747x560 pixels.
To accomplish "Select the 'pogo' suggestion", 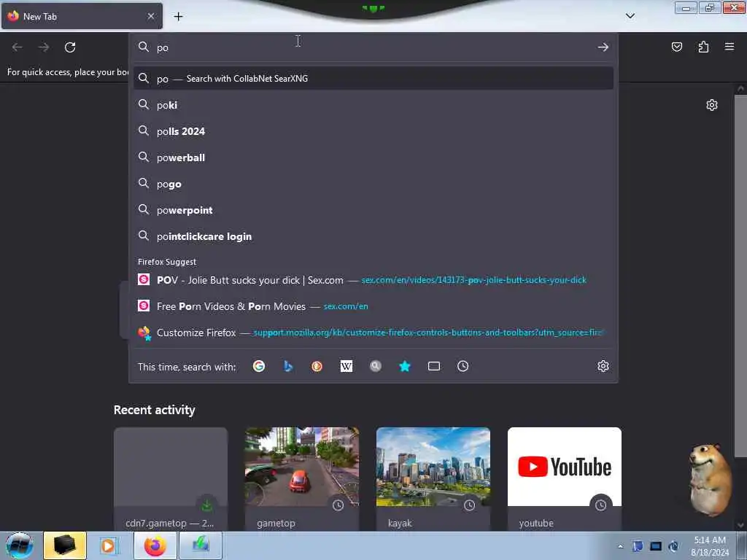I will pos(373,184).
